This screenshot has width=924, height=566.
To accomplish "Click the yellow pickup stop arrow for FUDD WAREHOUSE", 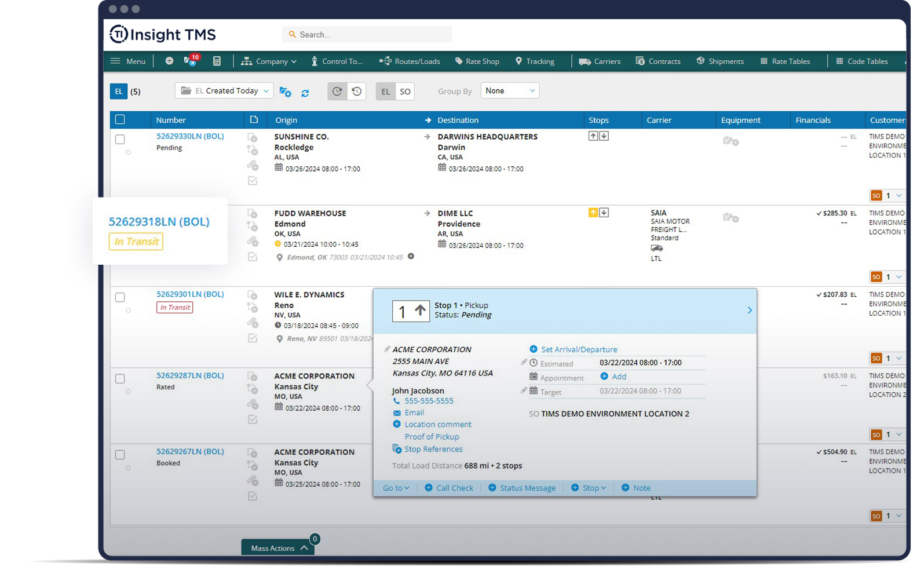I will 593,213.
